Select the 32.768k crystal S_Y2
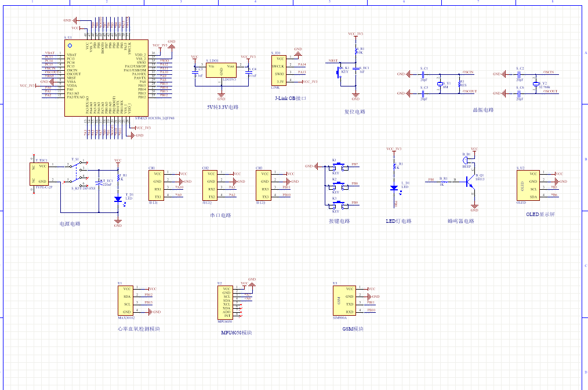The width and height of the screenshot is (588, 390). [536, 83]
